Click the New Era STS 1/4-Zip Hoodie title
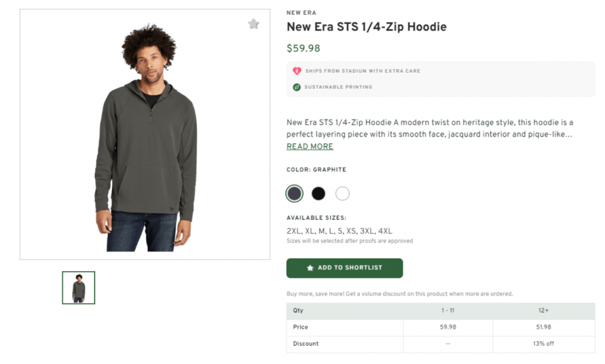The height and width of the screenshot is (364, 605). click(366, 27)
